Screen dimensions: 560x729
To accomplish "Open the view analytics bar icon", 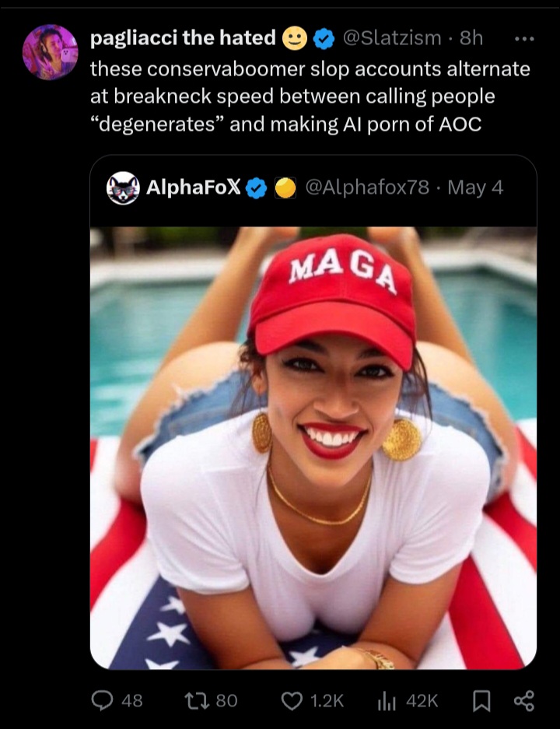I will (x=387, y=701).
